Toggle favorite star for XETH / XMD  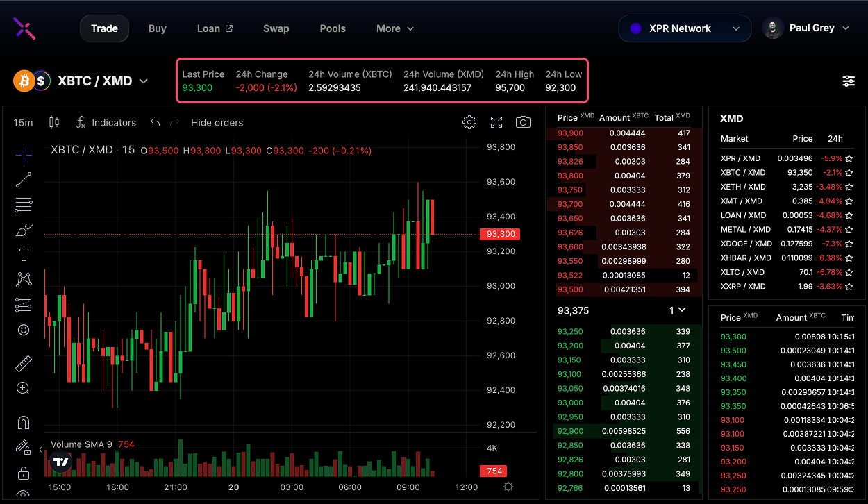849,187
